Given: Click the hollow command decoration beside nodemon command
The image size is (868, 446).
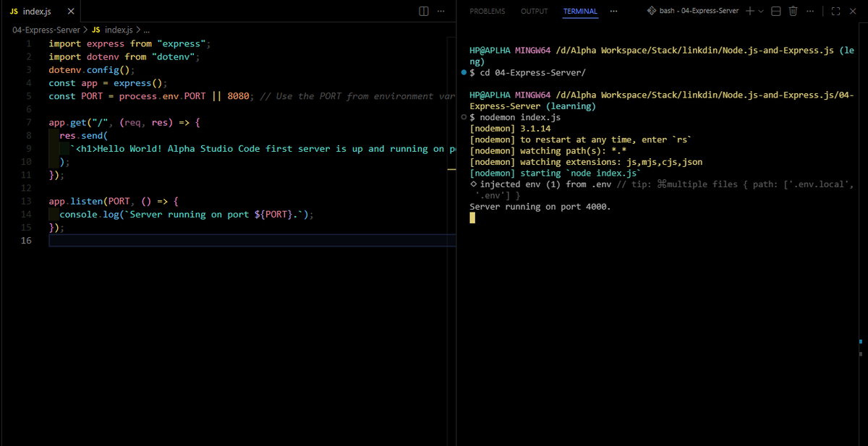Looking at the screenshot, I should 463,117.
